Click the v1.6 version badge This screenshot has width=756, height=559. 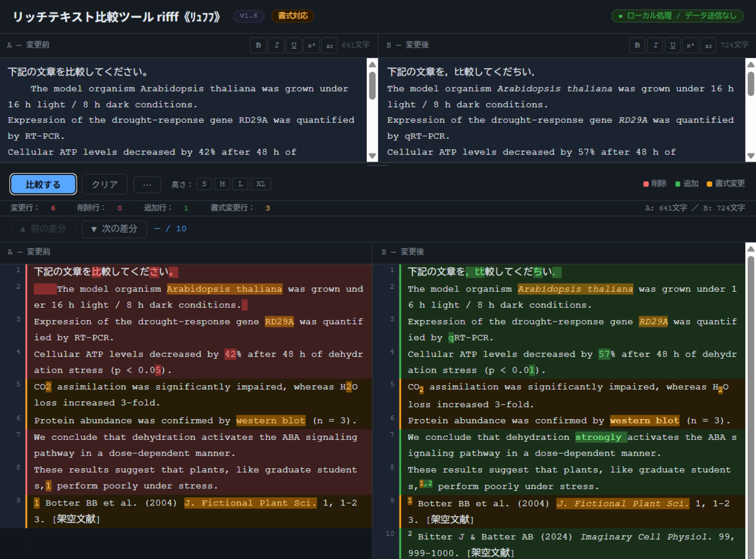coord(249,16)
